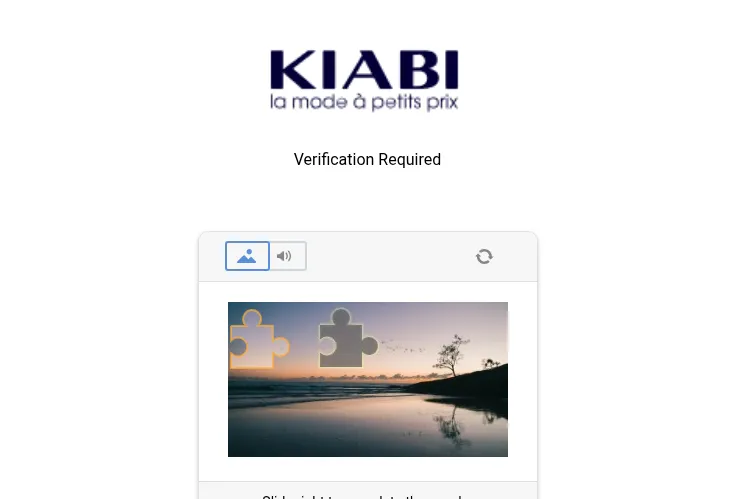Click the refresh captcha arrows icon
The width and height of the screenshot is (735, 499).
tap(484, 256)
